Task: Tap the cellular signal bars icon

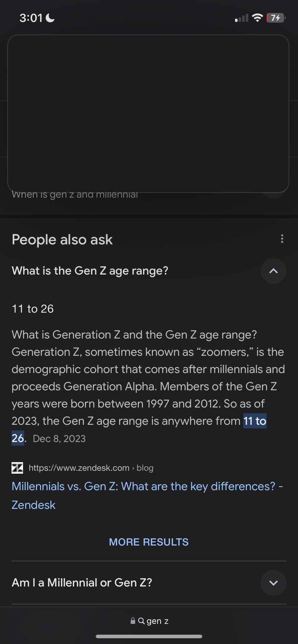Action: [x=241, y=18]
